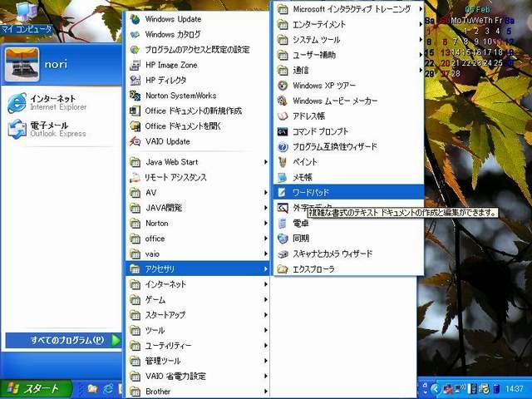Expand the インターネット folder in programs
Viewport: 532px width, 399px height.
pyautogui.click(x=198, y=284)
